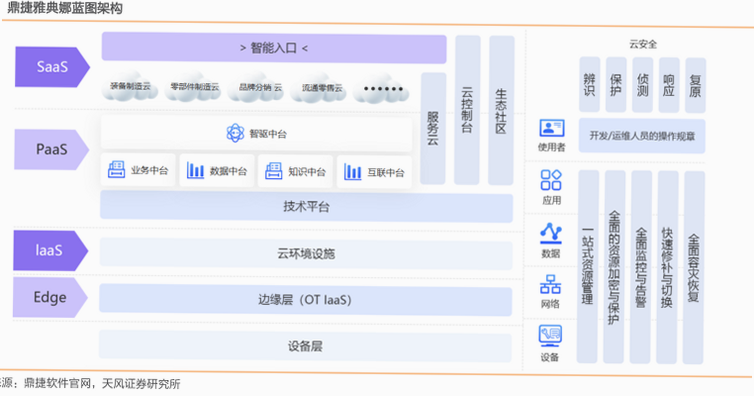
Task: Click the cloud with ellipsis dots
Action: tap(382, 88)
